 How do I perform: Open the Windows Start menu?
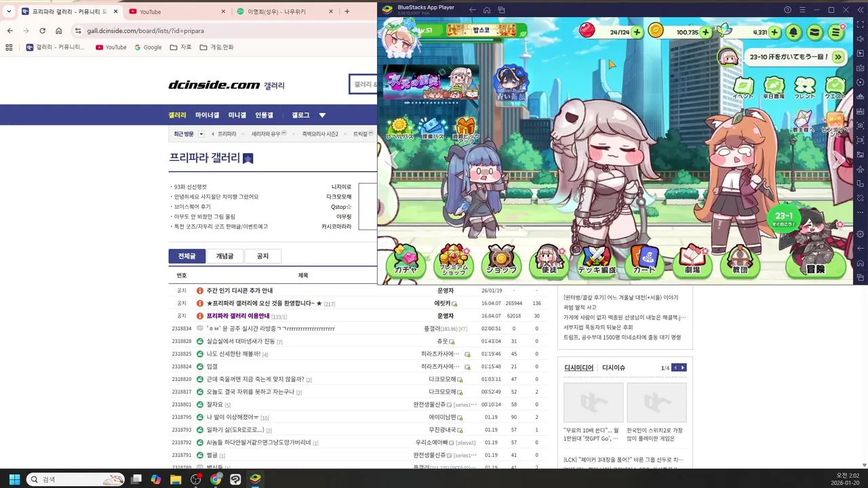(14, 479)
